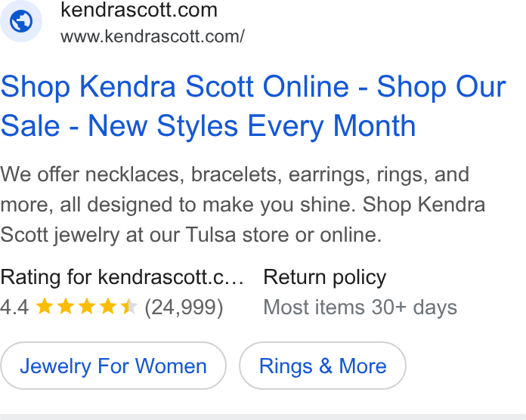The height and width of the screenshot is (420, 526).
Task: Click the third gold star
Action: (87, 306)
